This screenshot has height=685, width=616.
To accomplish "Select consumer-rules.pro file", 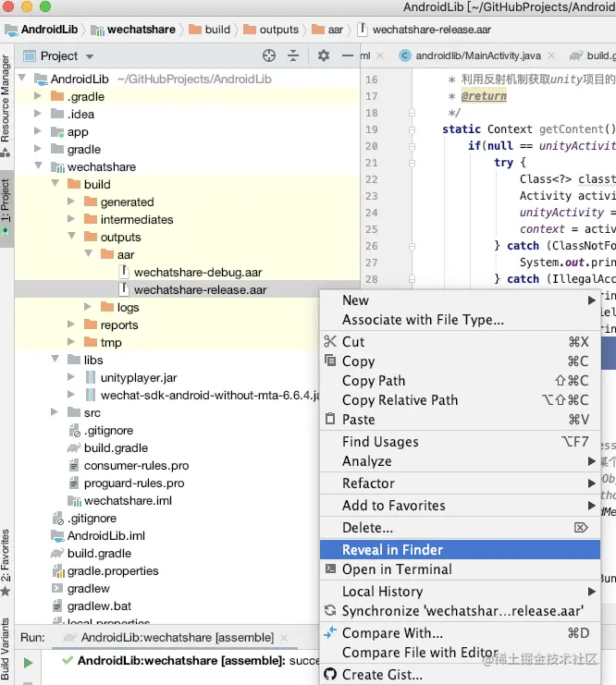I will pyautogui.click(x=136, y=465).
